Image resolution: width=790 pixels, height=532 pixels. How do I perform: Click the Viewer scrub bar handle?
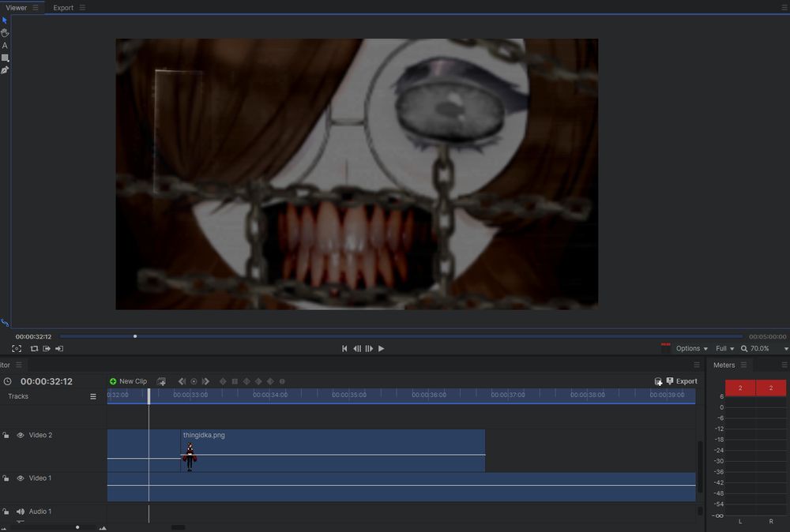point(135,336)
